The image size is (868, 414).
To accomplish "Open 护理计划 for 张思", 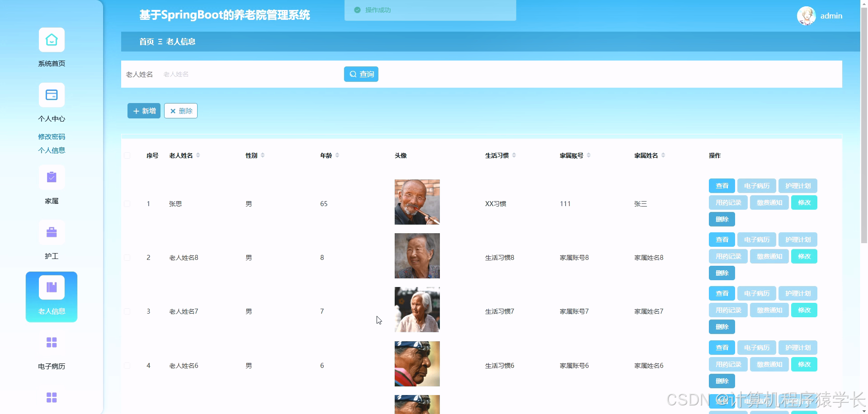I will click(797, 185).
